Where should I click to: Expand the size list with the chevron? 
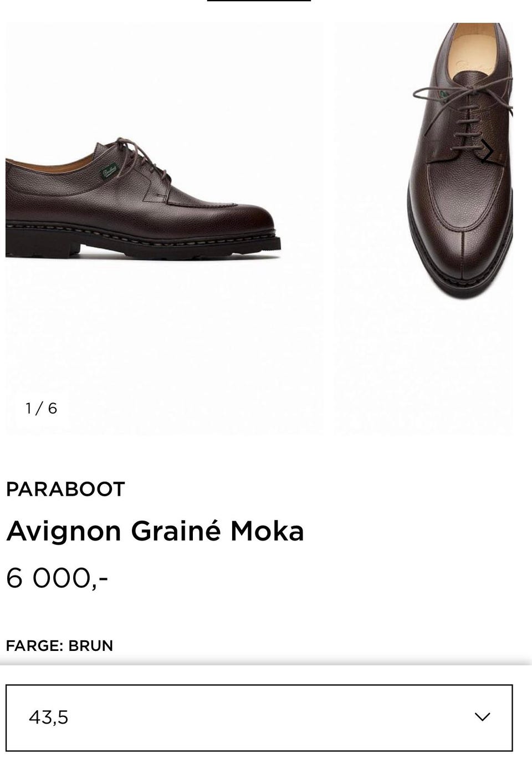tap(482, 717)
